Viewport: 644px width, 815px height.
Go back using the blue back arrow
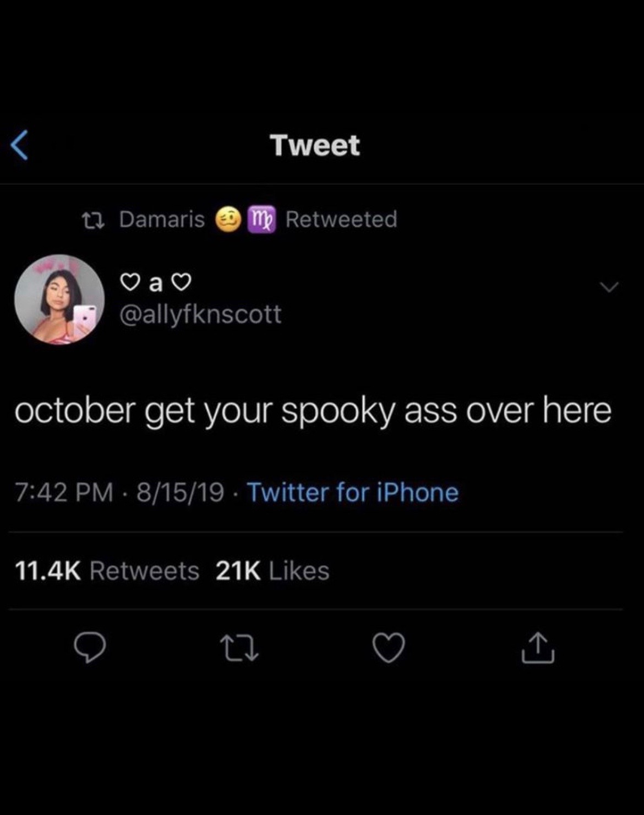19,146
